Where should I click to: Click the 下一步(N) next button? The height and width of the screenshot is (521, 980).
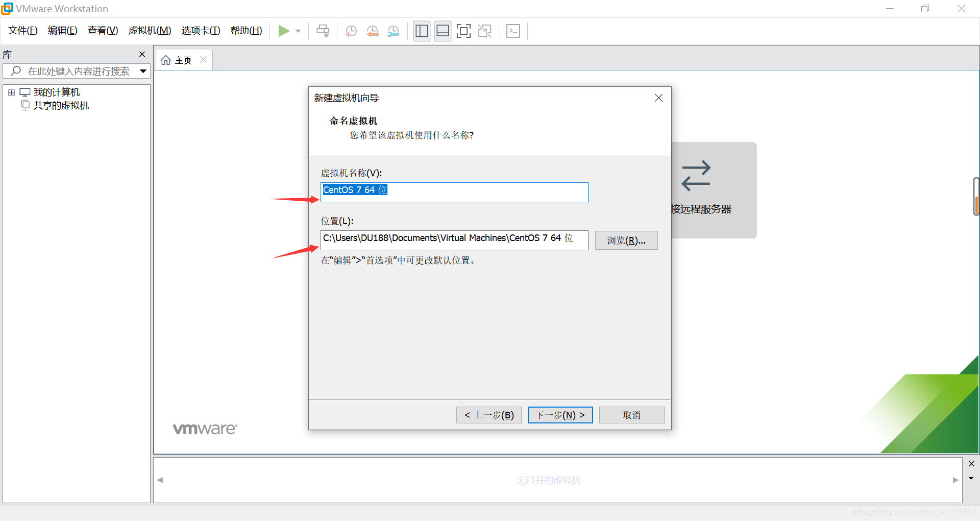[560, 415]
